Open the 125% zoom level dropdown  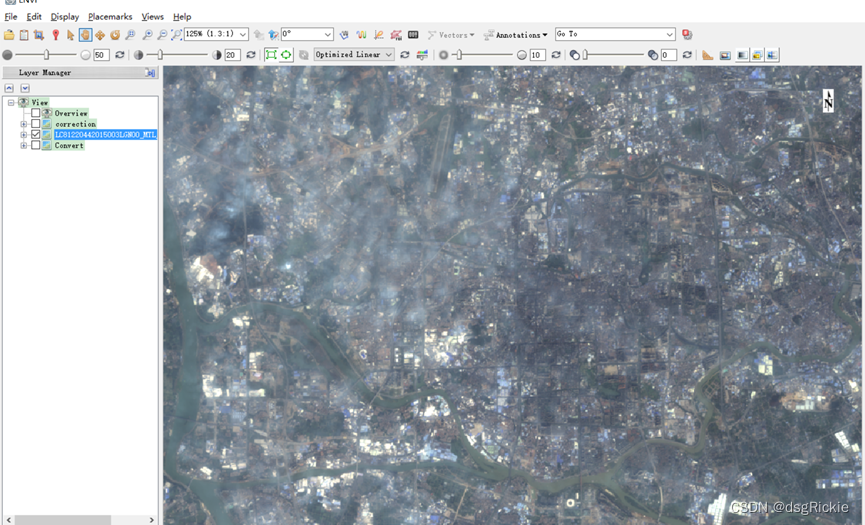(x=243, y=34)
